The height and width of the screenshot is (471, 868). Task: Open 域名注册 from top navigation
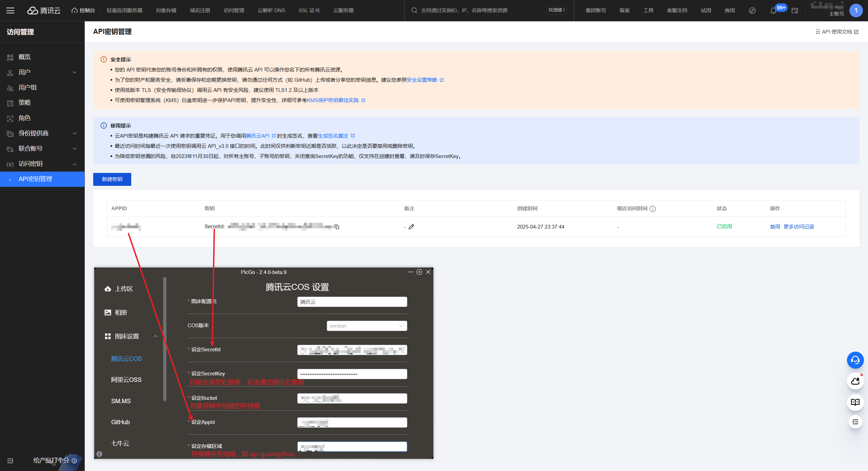(200, 11)
